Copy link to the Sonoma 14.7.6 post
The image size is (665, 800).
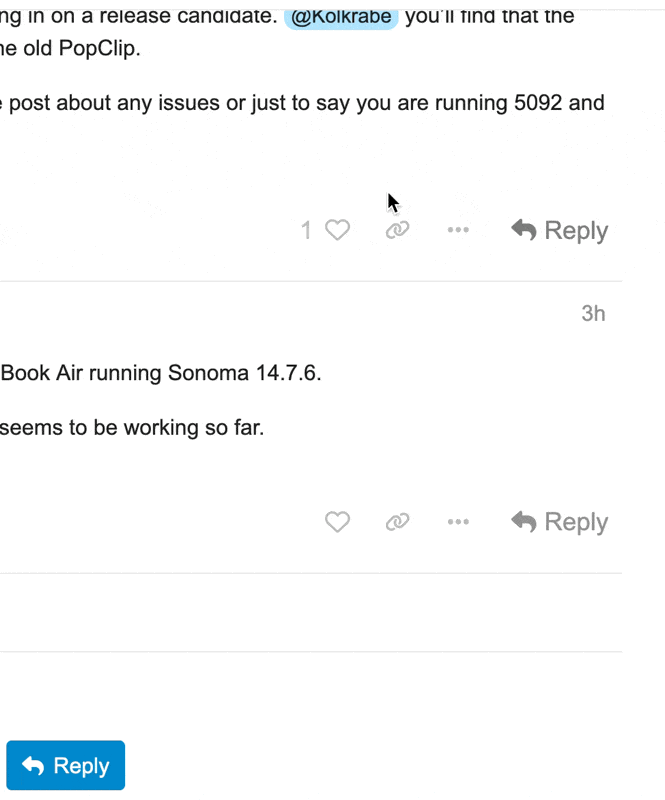[397, 522]
